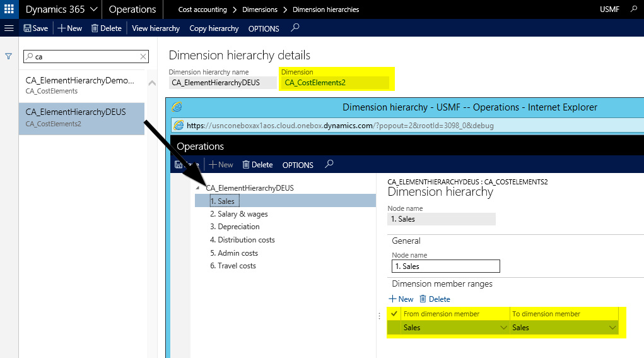The image size is (644, 358).
Task: Click Copy hierarchy button
Action: (x=214, y=28)
